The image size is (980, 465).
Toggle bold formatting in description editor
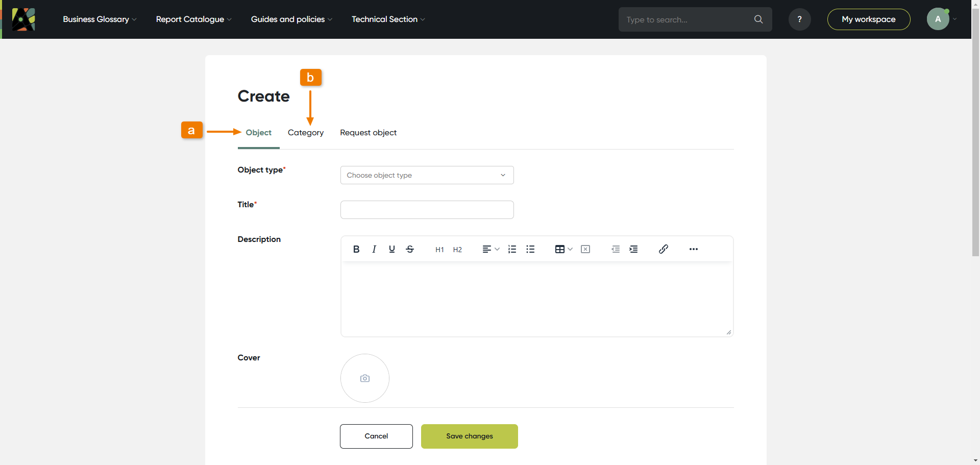pos(356,249)
